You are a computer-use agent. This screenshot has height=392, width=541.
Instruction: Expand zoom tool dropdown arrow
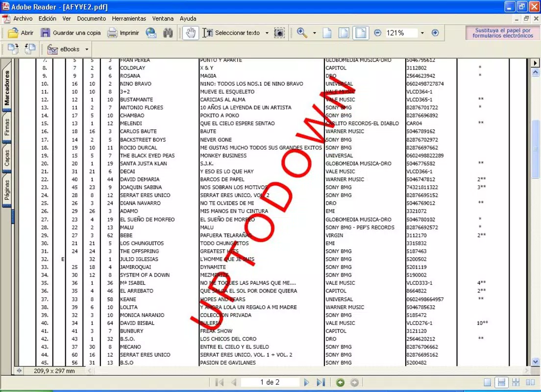(x=314, y=33)
